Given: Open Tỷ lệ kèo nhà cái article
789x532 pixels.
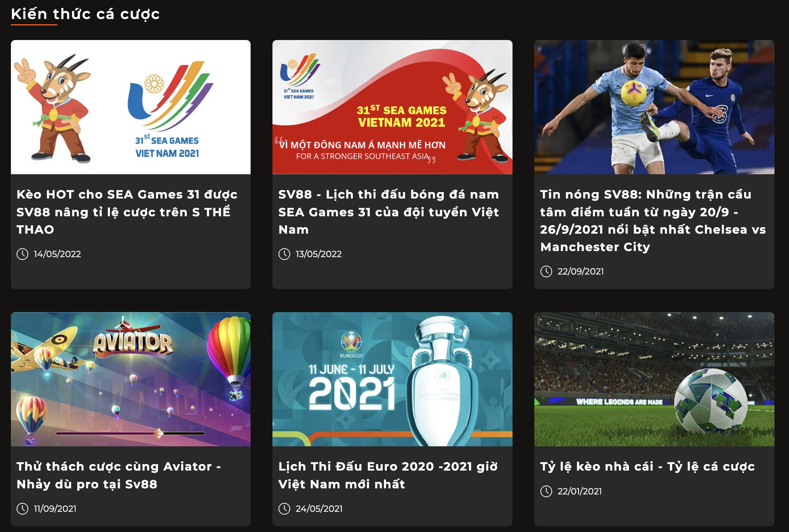Looking at the screenshot, I should click(x=648, y=467).
